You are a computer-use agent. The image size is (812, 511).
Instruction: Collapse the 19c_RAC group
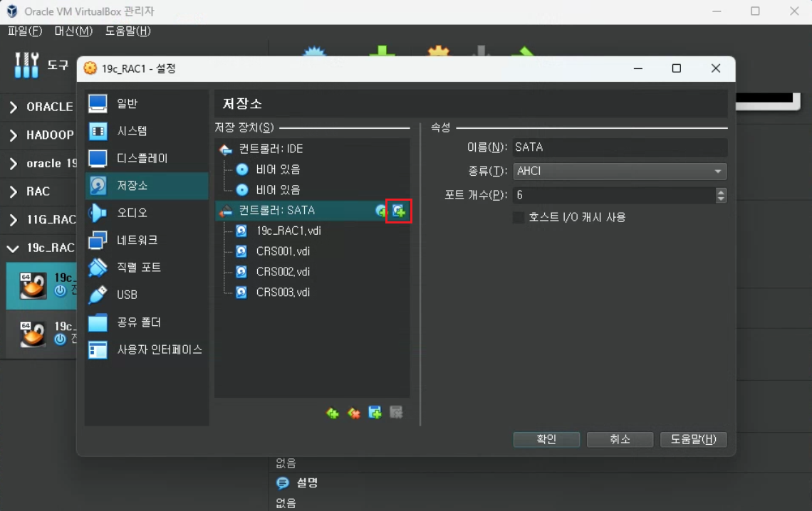[13, 248]
